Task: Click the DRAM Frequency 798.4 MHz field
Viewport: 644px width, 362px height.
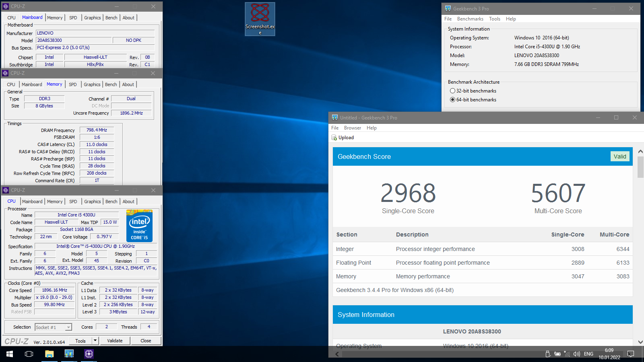Action: pyautogui.click(x=97, y=130)
